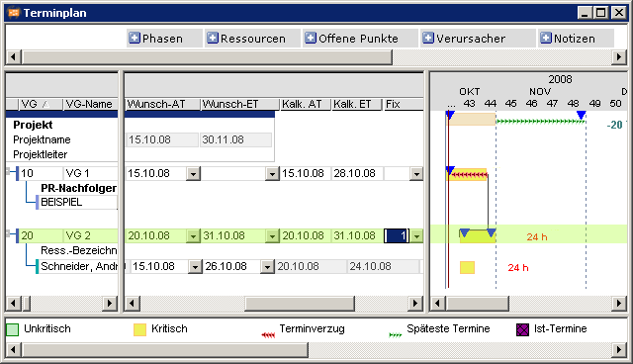Select the Notizen tab label

[575, 39]
